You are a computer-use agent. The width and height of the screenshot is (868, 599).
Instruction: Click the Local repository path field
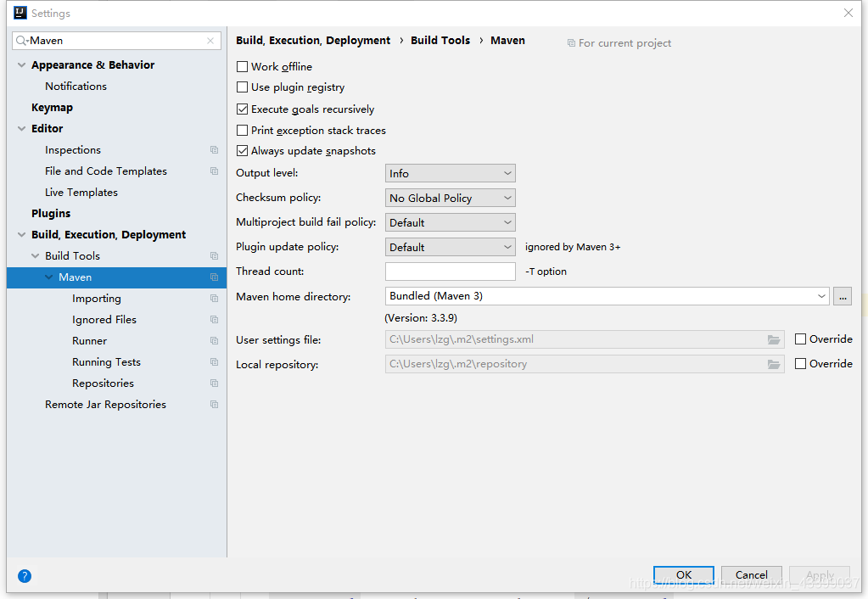click(585, 364)
